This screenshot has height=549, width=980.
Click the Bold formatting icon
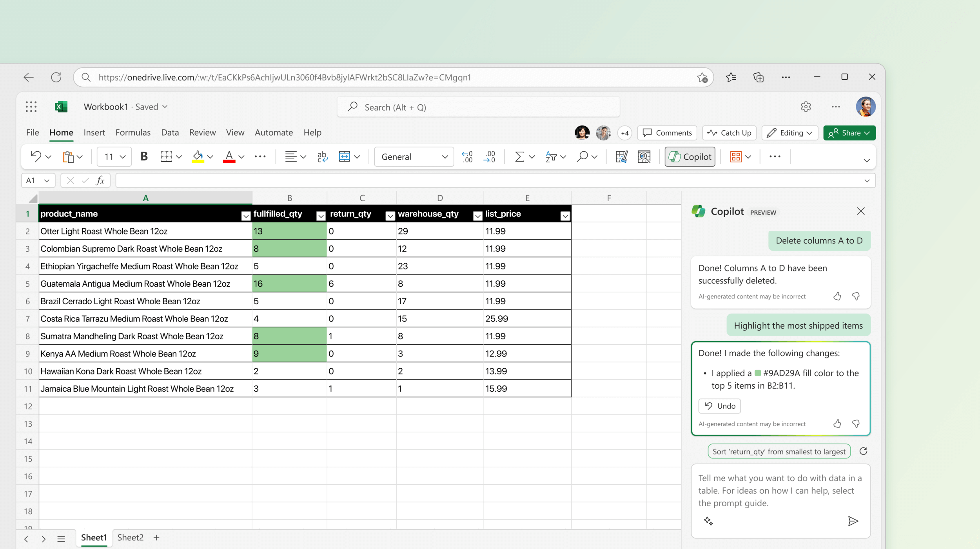pos(144,156)
